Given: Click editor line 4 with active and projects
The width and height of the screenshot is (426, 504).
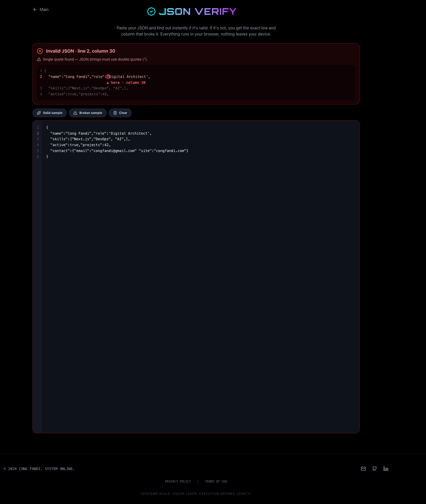Looking at the screenshot, I should (80, 145).
